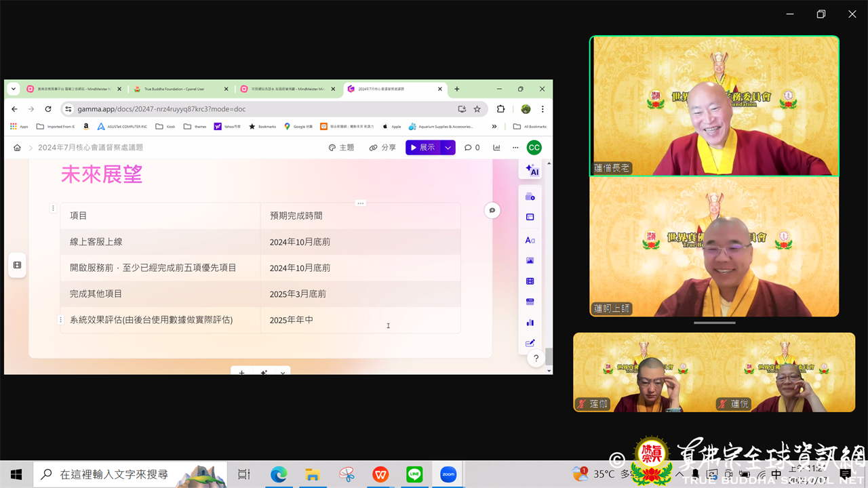Open the video and media sidebar icon

tap(530, 281)
